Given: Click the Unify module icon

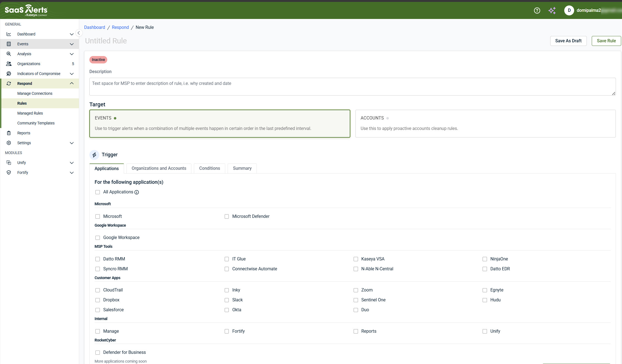Looking at the screenshot, I should coord(9,163).
